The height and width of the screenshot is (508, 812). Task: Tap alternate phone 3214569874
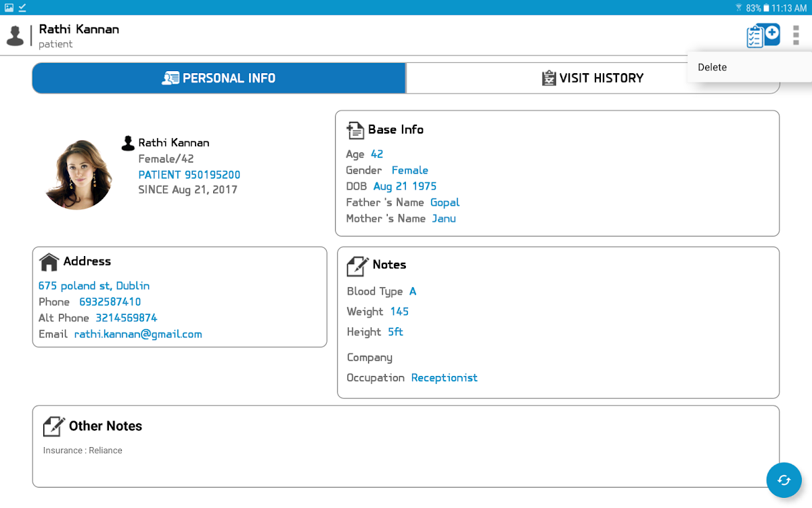tap(126, 318)
